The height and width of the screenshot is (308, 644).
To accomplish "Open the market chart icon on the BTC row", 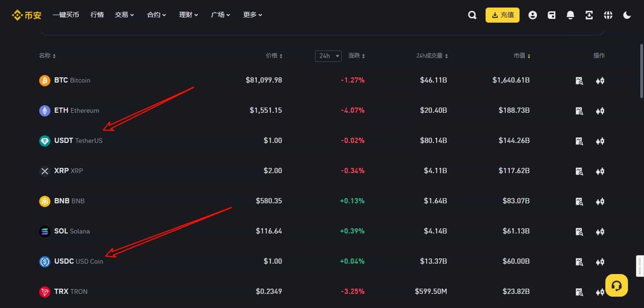I will (x=579, y=80).
